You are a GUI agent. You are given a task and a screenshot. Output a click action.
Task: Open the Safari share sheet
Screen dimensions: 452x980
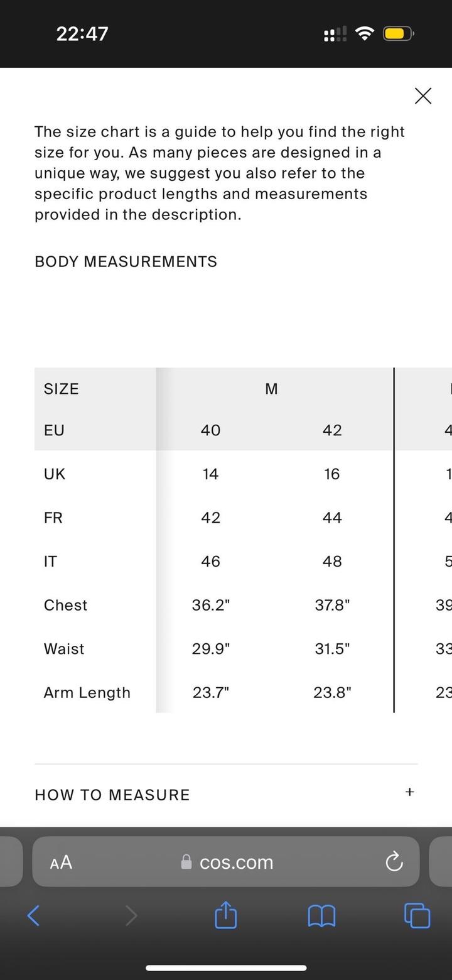(x=226, y=915)
